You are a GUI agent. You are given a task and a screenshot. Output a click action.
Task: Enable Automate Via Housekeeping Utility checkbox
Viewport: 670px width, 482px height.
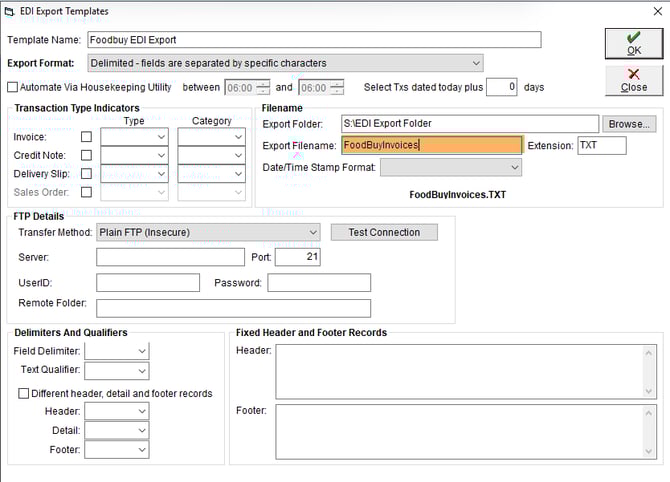click(13, 87)
